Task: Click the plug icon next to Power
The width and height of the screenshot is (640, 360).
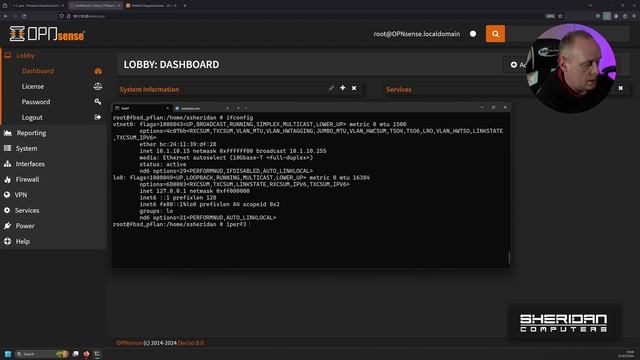Action: (7, 226)
